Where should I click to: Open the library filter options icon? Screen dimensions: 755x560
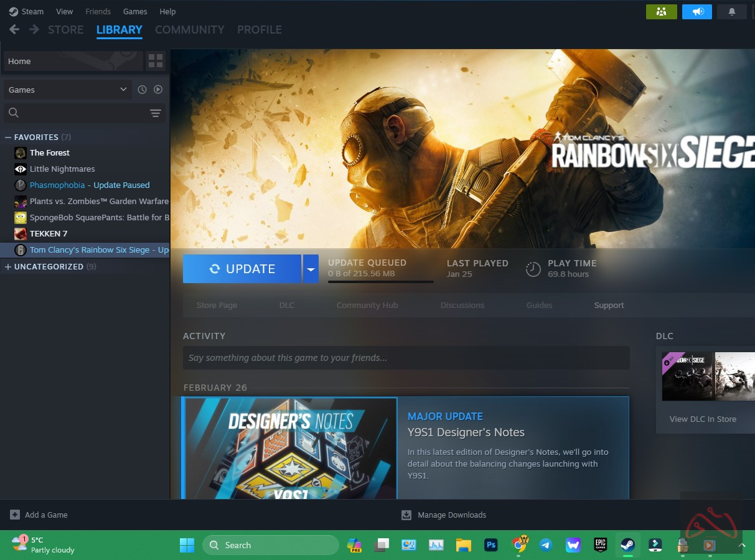pos(155,113)
